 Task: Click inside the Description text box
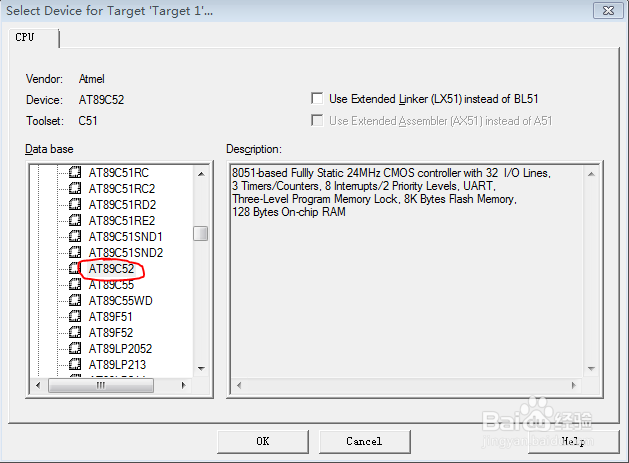point(407,271)
